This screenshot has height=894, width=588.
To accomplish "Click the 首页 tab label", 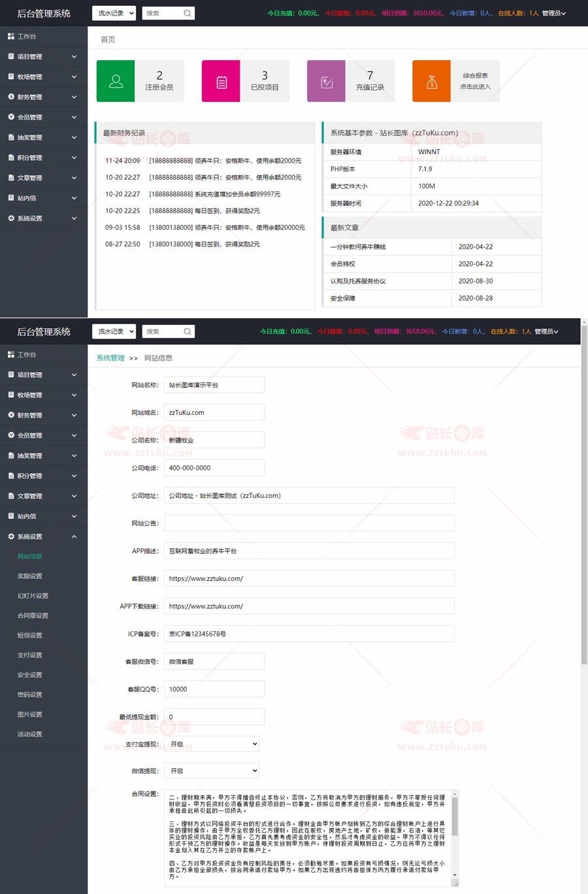I will tap(108, 40).
